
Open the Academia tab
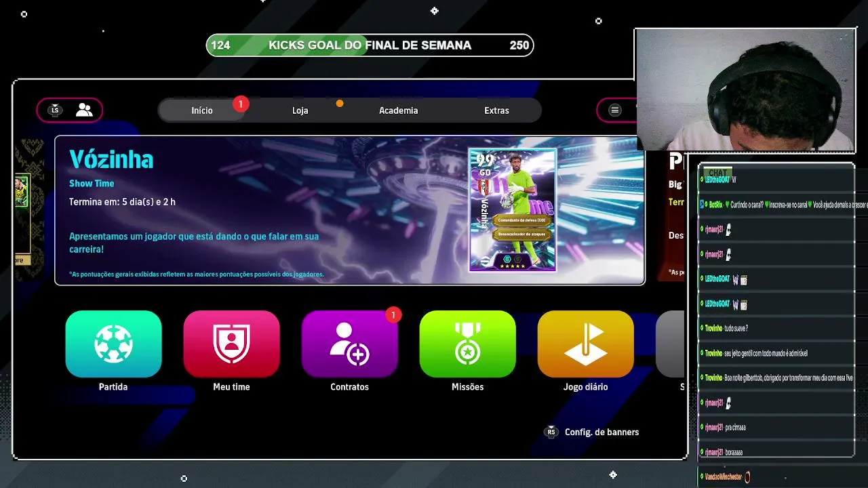(399, 110)
